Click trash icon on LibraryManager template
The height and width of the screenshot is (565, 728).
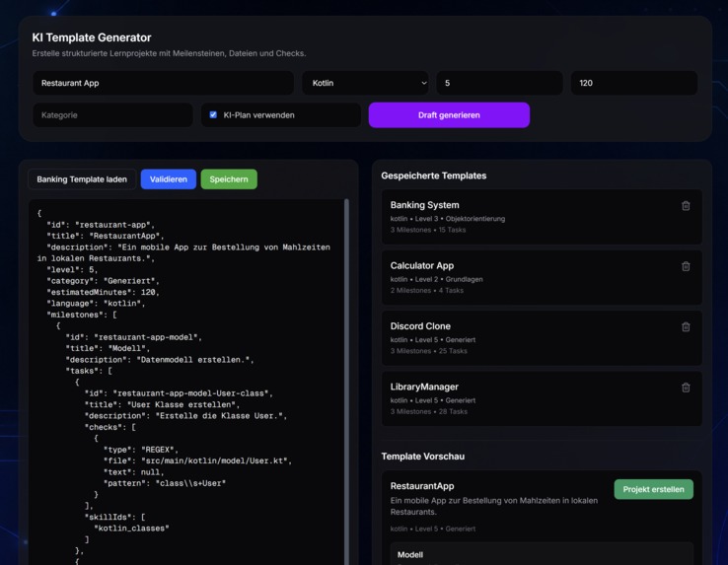click(x=686, y=388)
